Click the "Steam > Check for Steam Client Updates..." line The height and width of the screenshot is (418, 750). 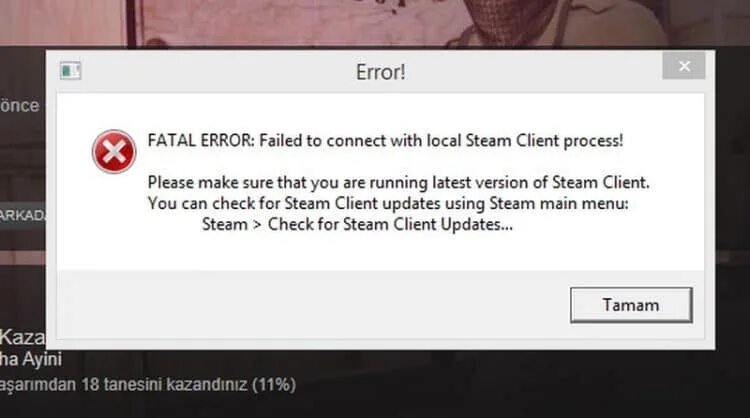point(357,224)
